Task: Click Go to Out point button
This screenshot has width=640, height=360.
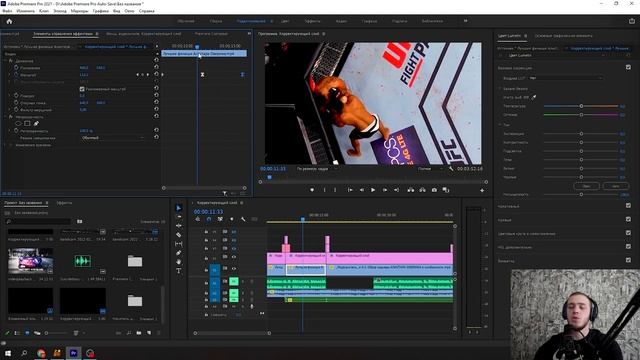Action: coord(396,190)
